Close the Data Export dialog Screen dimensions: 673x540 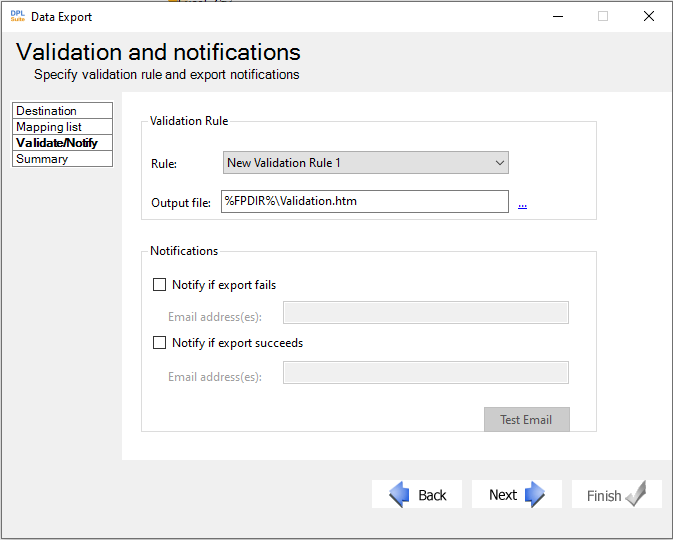click(649, 16)
